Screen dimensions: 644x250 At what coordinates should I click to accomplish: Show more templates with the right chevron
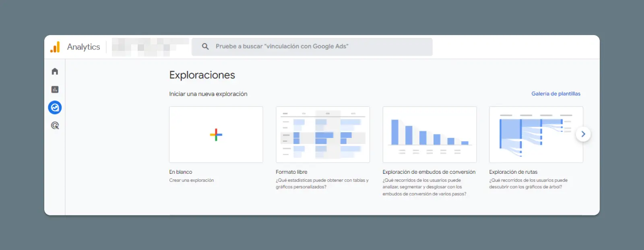(583, 134)
